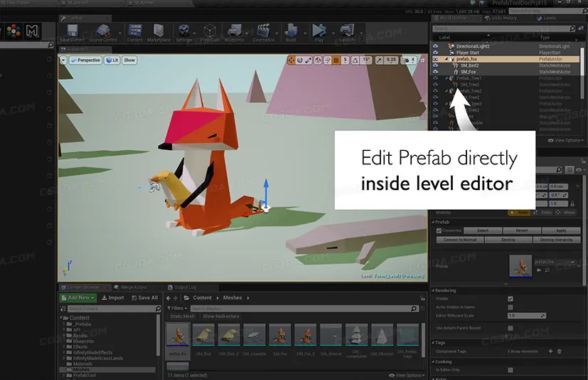Click Convert to Normal button
Screen dimensions: 588x380
click(460, 240)
